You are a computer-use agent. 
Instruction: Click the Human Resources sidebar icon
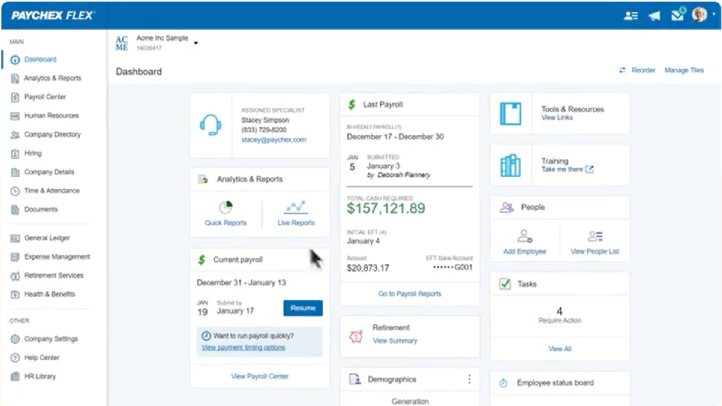coord(15,116)
